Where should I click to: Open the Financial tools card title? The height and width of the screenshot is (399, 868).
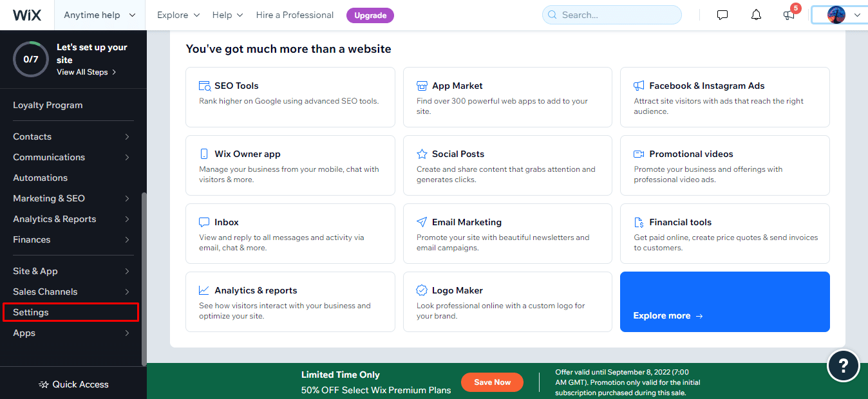click(681, 222)
